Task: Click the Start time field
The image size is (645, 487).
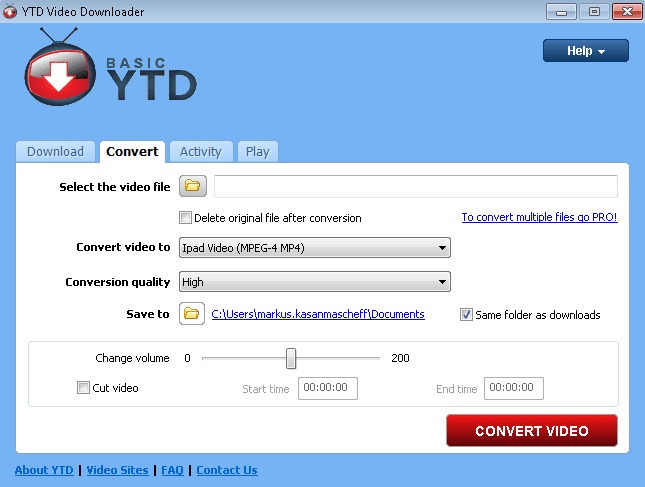Action: point(328,388)
